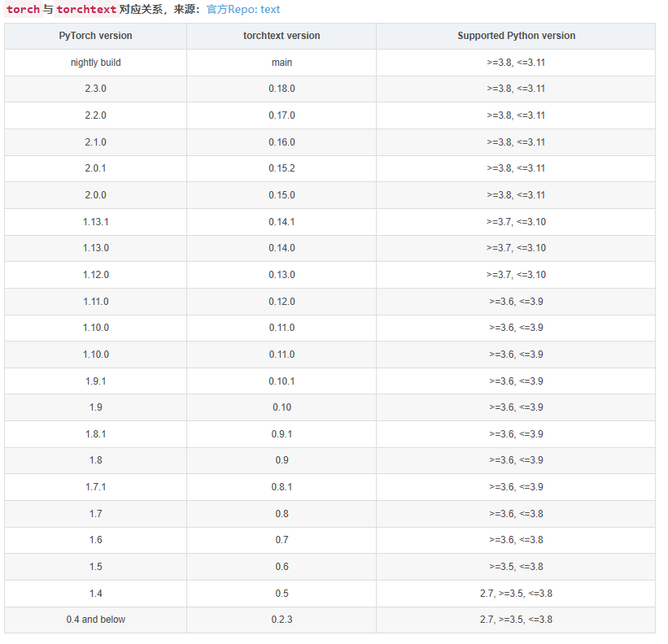Click Python version cell in nightly build row

point(516,63)
